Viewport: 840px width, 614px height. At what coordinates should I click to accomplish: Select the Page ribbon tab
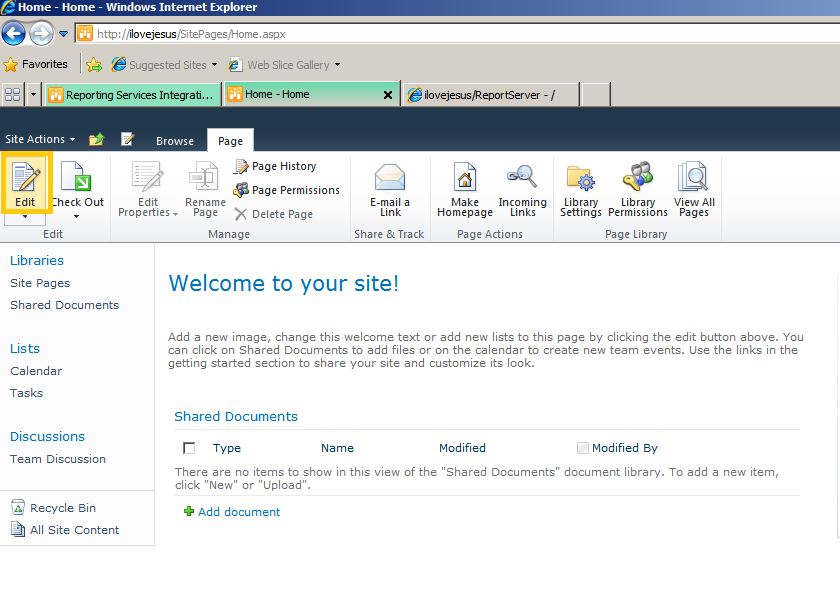[230, 140]
